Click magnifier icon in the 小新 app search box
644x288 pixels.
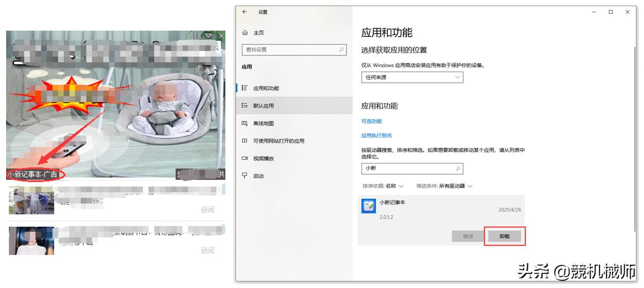coord(458,169)
